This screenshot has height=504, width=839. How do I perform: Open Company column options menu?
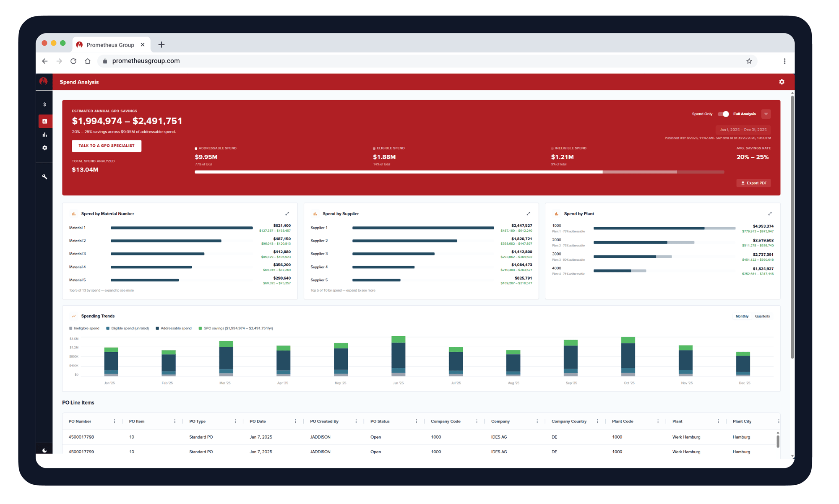pyautogui.click(x=537, y=421)
